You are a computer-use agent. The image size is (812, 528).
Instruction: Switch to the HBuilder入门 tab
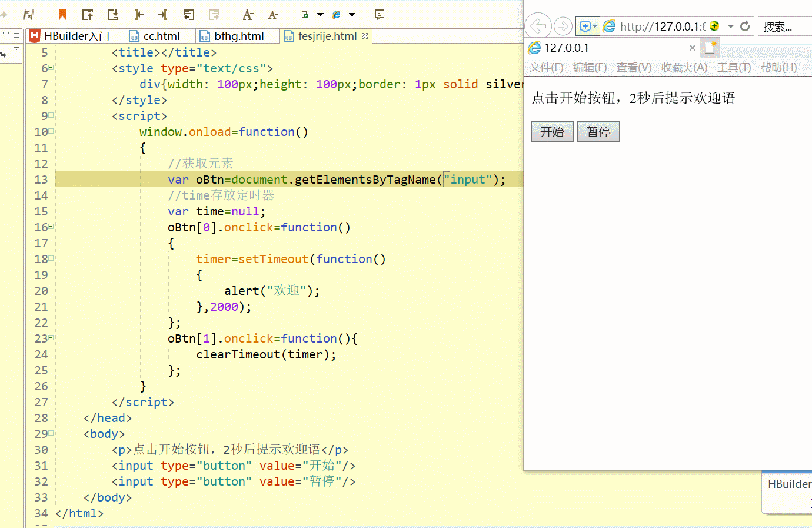click(x=76, y=36)
